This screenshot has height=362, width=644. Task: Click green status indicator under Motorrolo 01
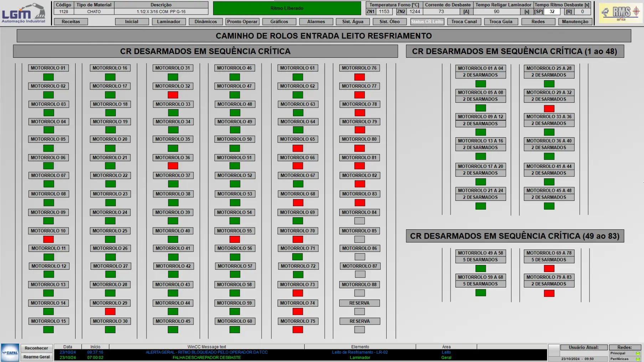pyautogui.click(x=48, y=77)
